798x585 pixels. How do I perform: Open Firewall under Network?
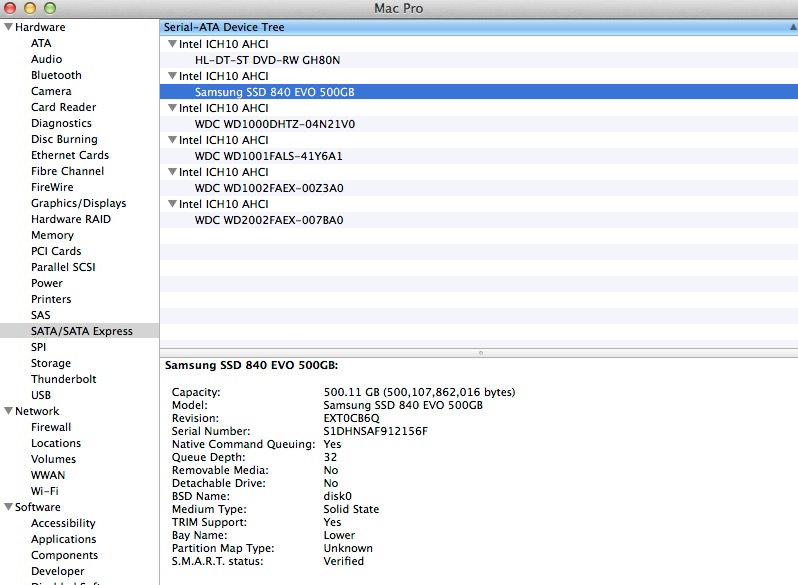pyautogui.click(x=51, y=427)
